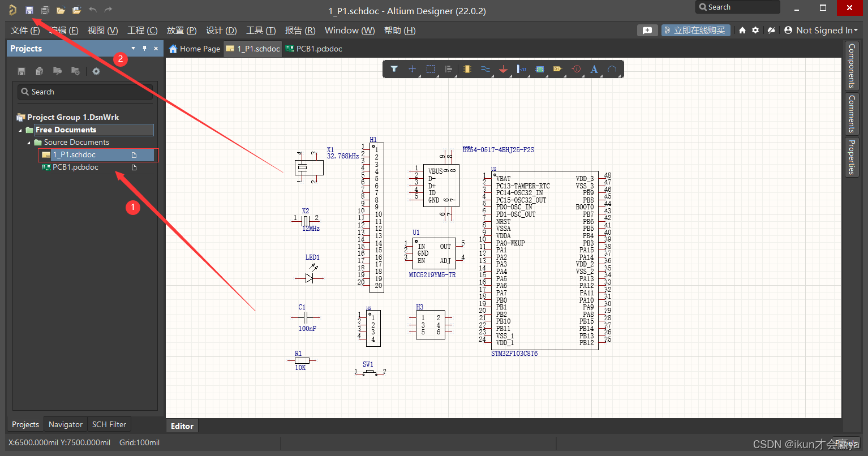
Task: Click the Save icon in the quick access bar
Action: point(28,9)
